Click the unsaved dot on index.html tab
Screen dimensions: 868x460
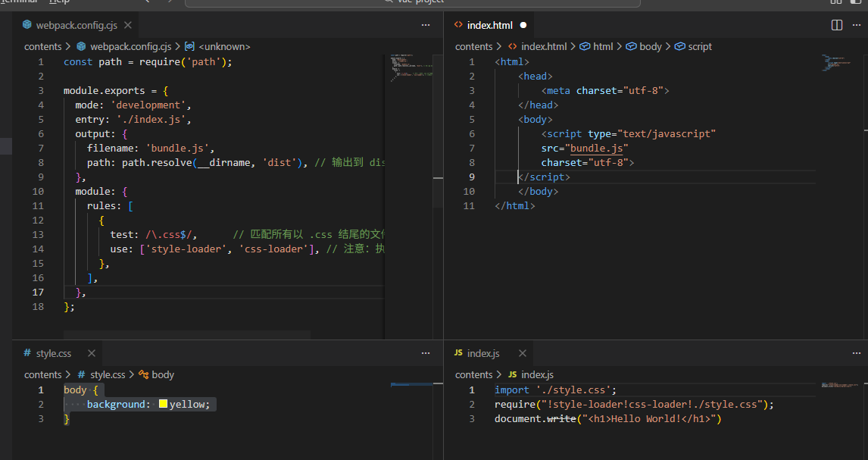523,25
